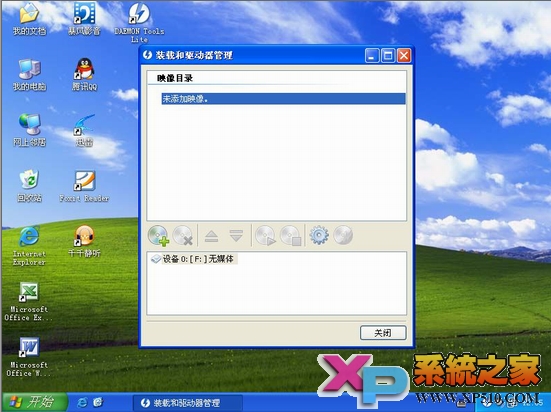Click the move-down arrow icon
Viewport: 551px width, 412px height.
click(236, 236)
